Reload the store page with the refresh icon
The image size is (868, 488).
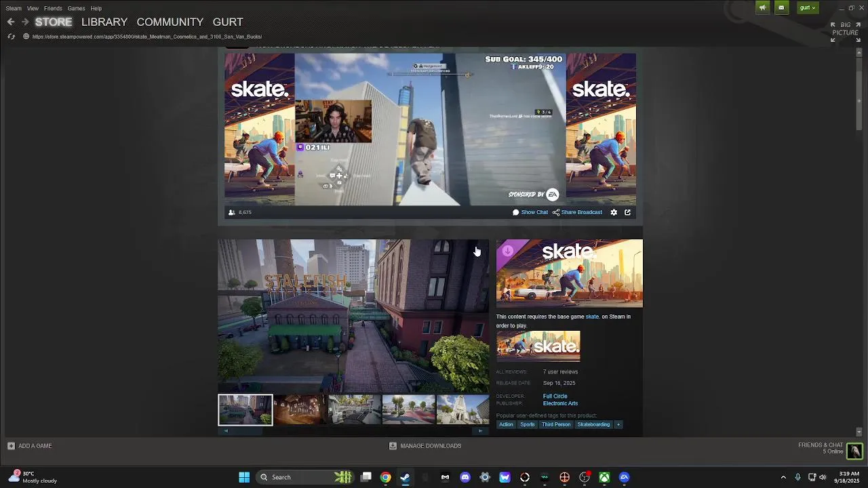(x=11, y=37)
